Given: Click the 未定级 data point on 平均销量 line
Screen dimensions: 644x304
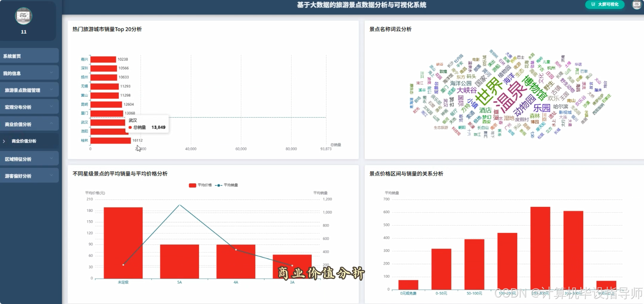Looking at the screenshot, I should pos(123,265).
